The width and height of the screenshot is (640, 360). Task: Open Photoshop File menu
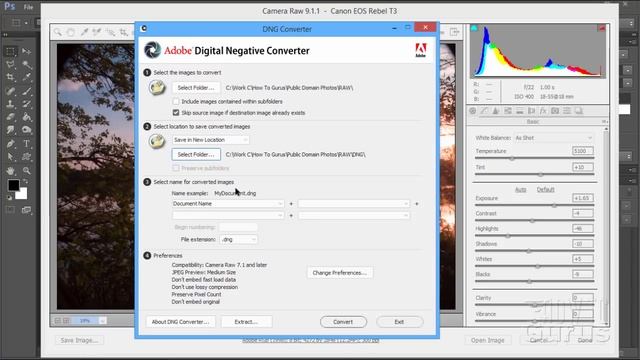[28, 7]
